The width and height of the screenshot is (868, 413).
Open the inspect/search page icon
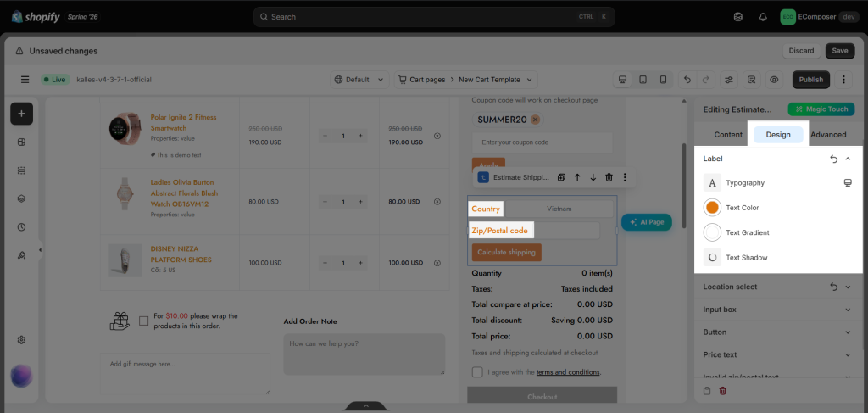tap(751, 80)
